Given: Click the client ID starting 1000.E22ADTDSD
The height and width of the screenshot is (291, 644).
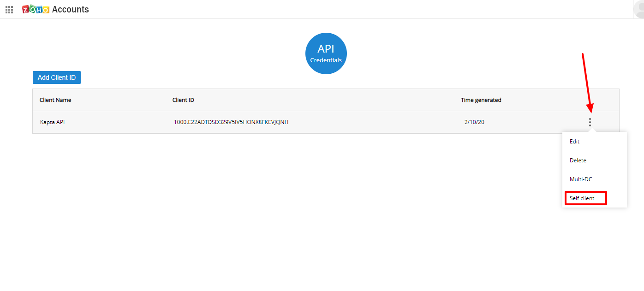Looking at the screenshot, I should (231, 122).
